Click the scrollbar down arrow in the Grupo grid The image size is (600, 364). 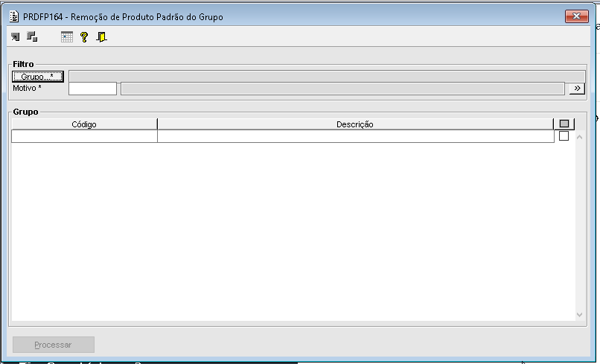579,315
